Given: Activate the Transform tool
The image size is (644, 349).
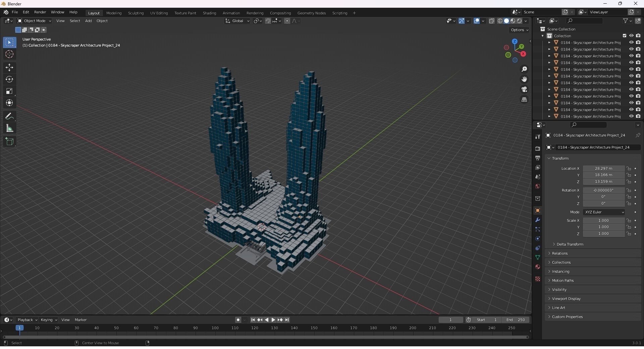Looking at the screenshot, I should click(9, 103).
